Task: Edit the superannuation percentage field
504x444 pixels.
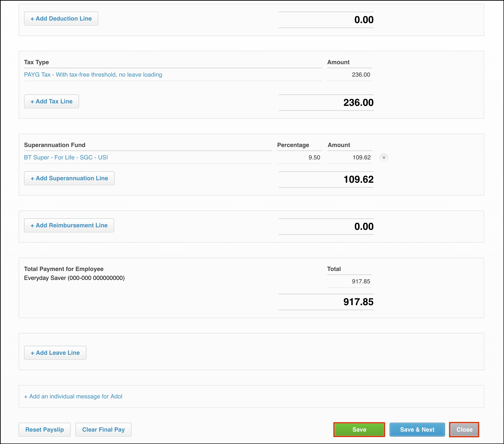Action: coord(299,157)
